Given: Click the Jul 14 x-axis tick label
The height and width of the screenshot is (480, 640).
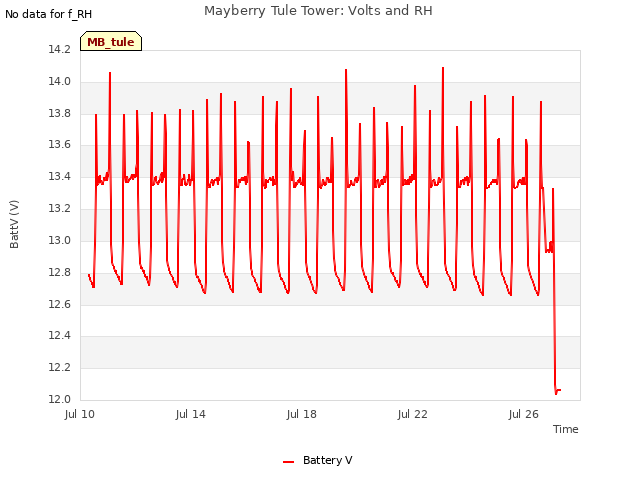Looking at the screenshot, I should [x=191, y=414].
